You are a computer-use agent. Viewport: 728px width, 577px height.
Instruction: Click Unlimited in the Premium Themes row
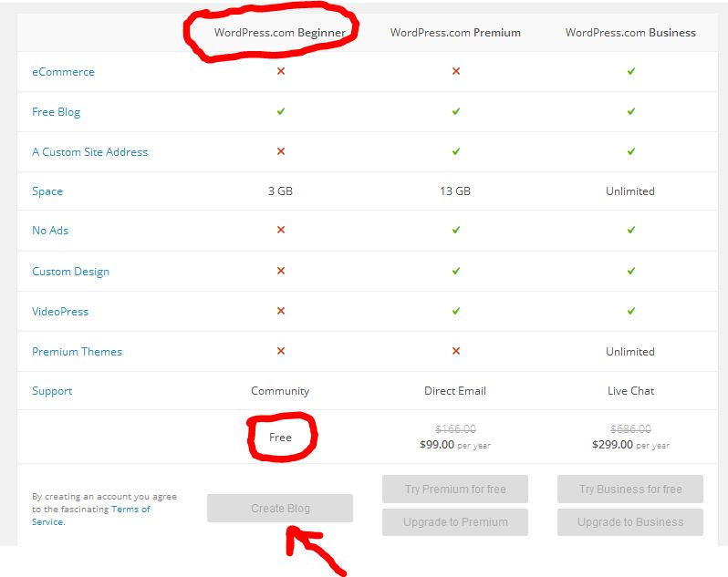point(630,352)
